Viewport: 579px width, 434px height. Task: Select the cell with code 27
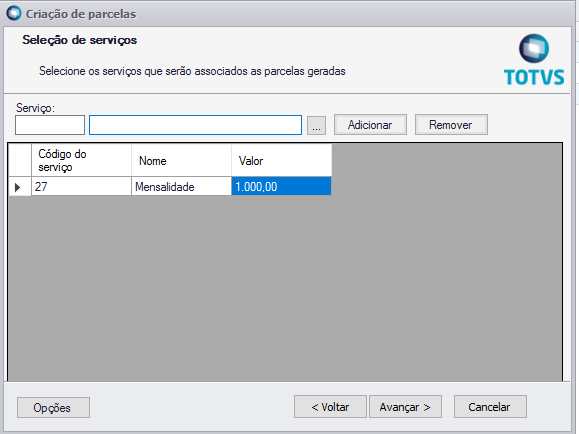coord(81,187)
